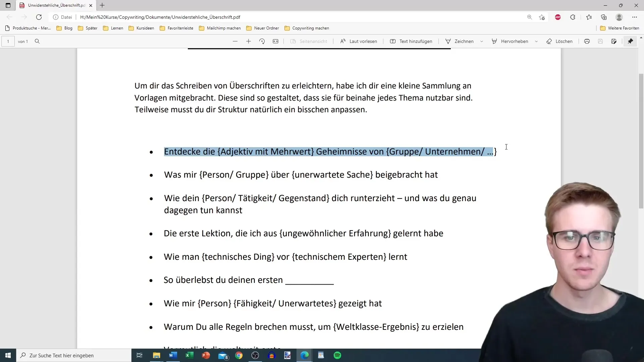Image resolution: width=644 pixels, height=362 pixels.
Task: Open OBS Studio from taskbar
Action: pyautogui.click(x=255, y=355)
